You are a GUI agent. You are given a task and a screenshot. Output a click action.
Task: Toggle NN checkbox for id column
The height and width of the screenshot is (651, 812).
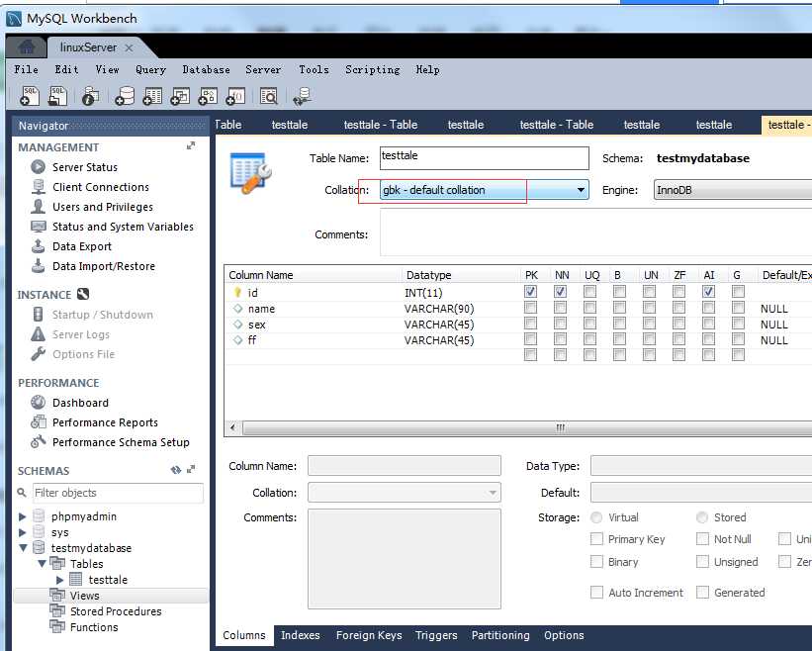(560, 292)
